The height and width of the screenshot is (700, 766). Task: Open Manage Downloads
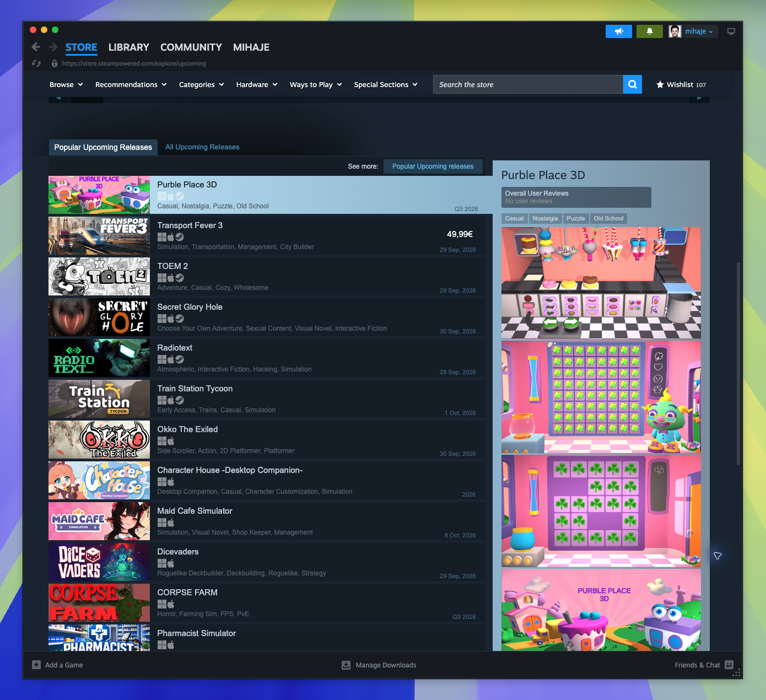[379, 665]
